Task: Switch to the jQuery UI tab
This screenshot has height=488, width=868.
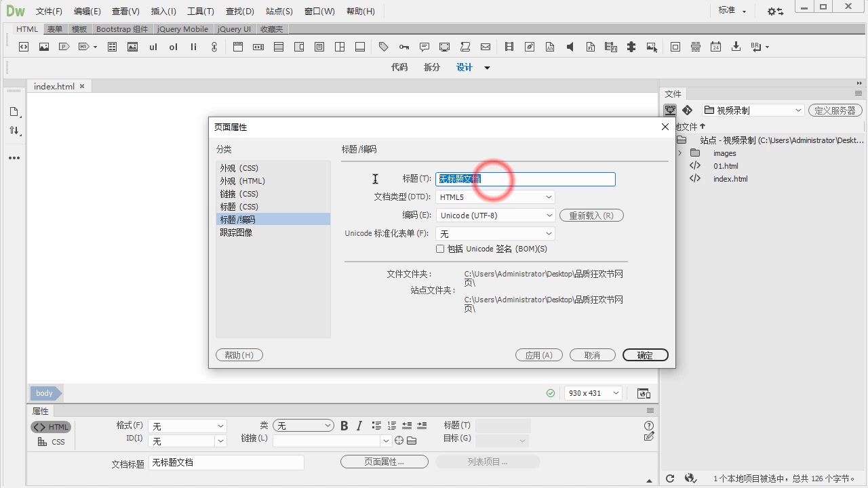Action: [234, 29]
